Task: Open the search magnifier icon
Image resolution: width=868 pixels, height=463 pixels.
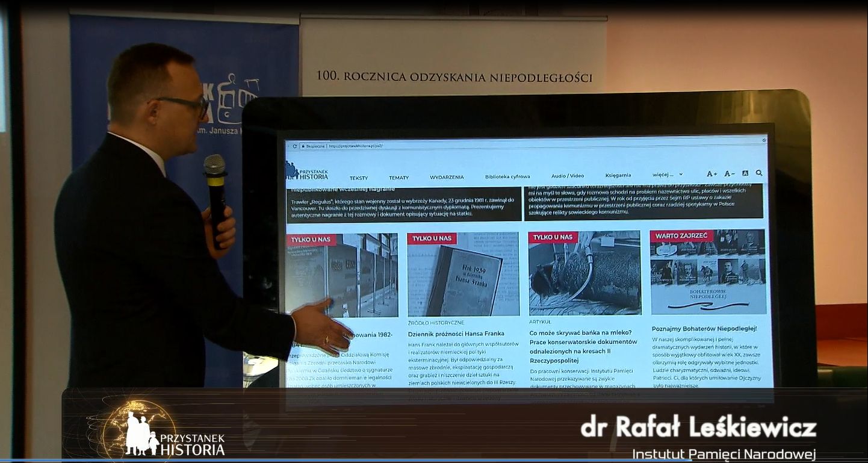Action: tap(759, 173)
